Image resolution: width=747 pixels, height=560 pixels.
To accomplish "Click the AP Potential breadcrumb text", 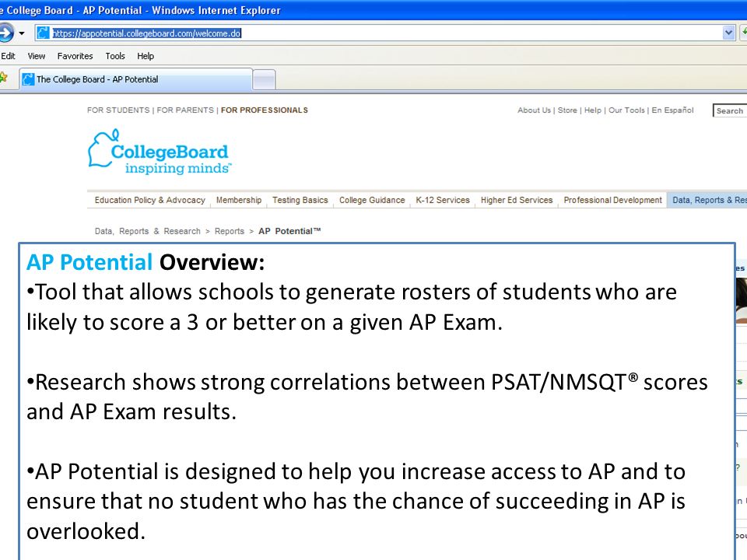I will (289, 231).
